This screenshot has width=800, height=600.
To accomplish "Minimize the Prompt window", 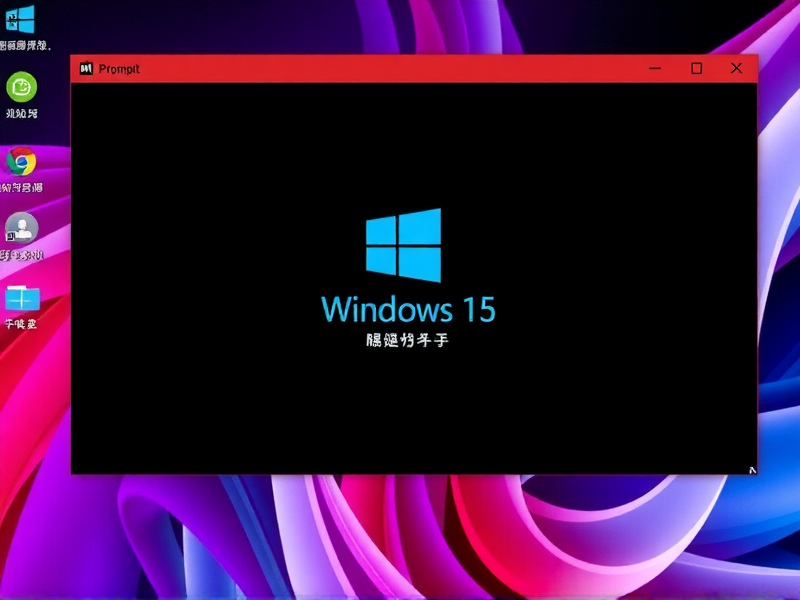I will pyautogui.click(x=655, y=67).
